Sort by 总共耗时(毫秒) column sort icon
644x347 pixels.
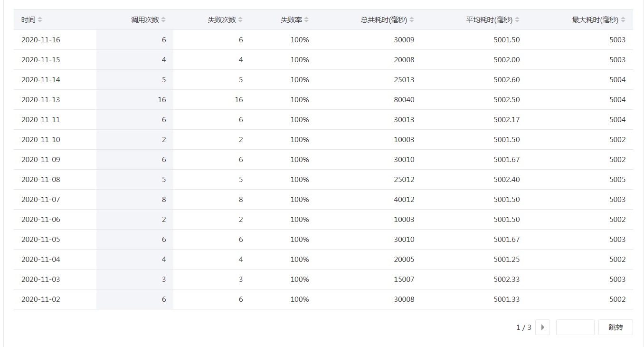click(412, 19)
